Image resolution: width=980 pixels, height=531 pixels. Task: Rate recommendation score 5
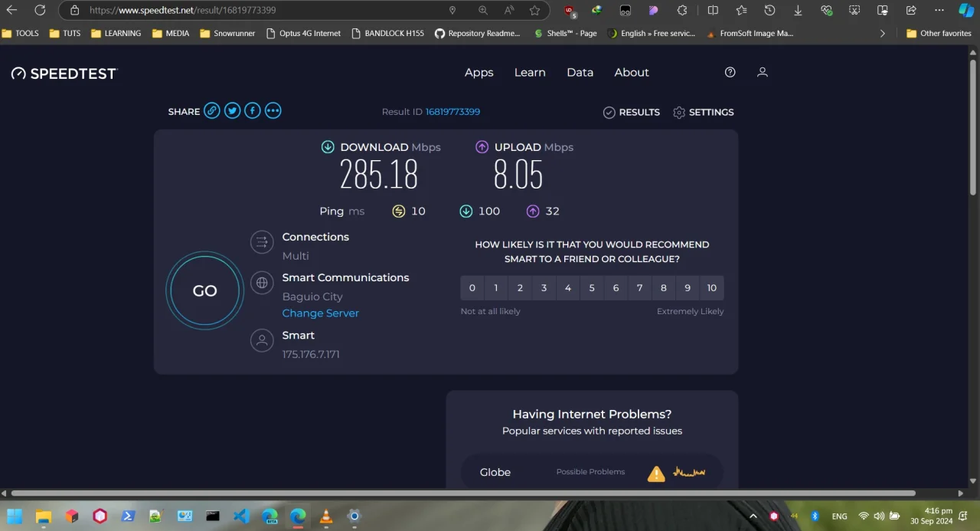click(592, 288)
